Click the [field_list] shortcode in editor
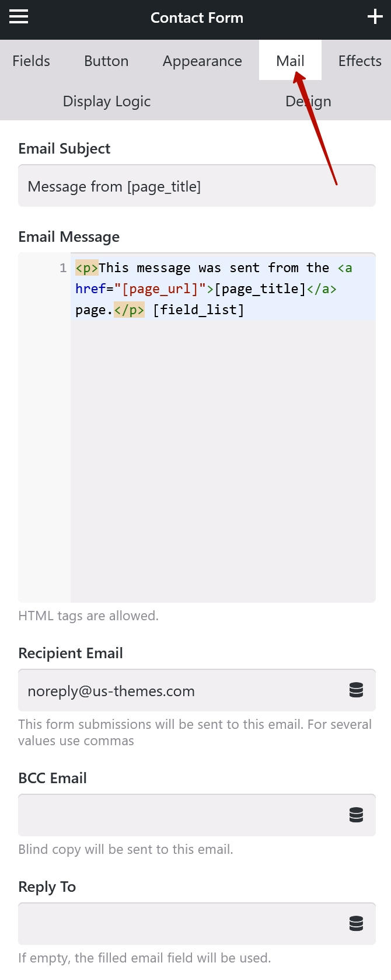 [x=198, y=310]
